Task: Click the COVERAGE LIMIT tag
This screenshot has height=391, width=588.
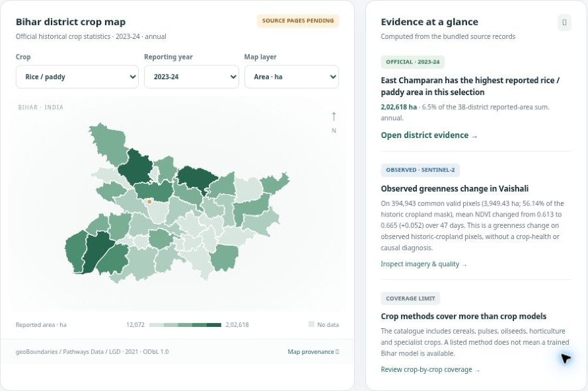Action: [x=410, y=299]
